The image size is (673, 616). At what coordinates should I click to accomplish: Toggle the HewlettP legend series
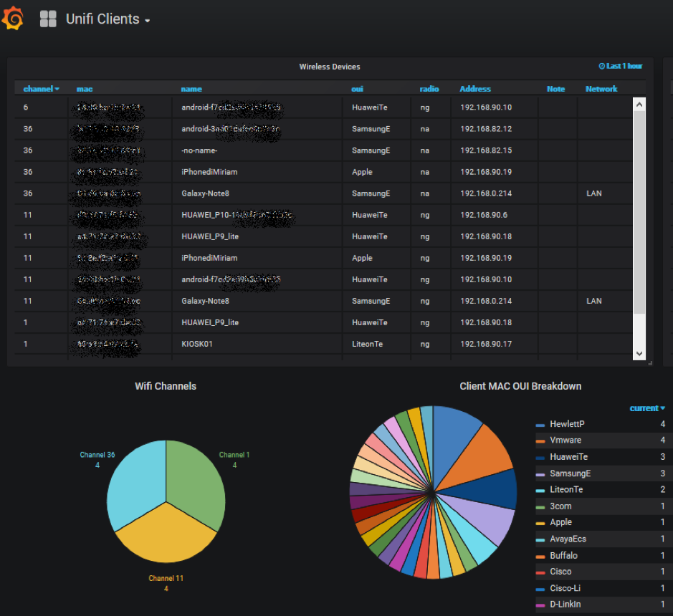click(567, 424)
